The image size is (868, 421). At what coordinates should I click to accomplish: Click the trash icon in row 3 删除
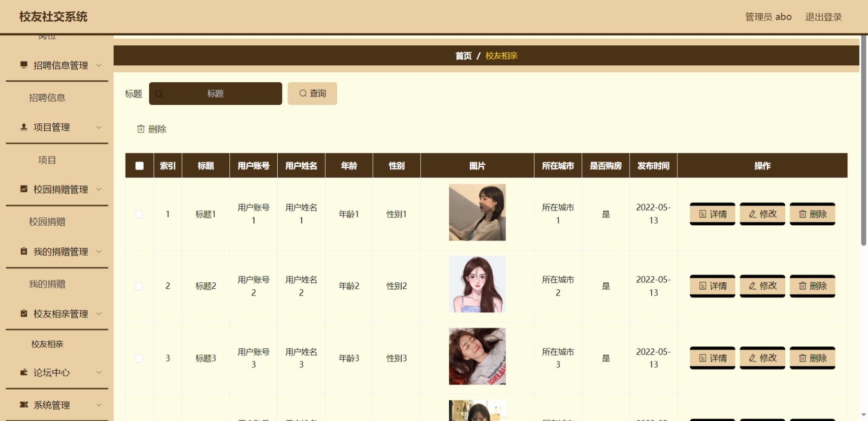point(803,358)
